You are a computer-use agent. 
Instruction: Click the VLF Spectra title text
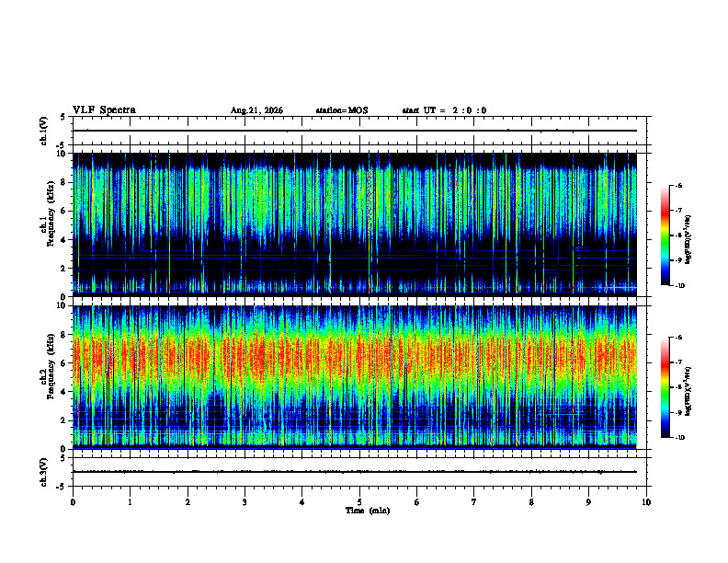point(104,109)
